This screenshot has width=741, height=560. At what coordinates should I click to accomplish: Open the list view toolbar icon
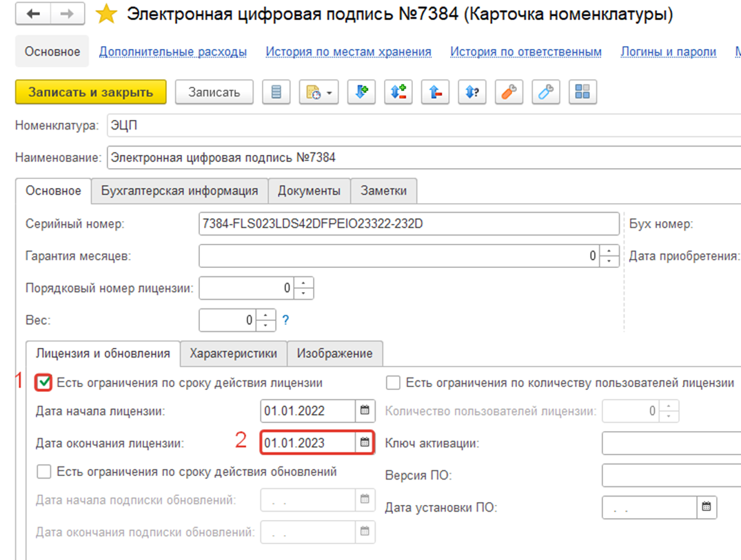coord(276,92)
